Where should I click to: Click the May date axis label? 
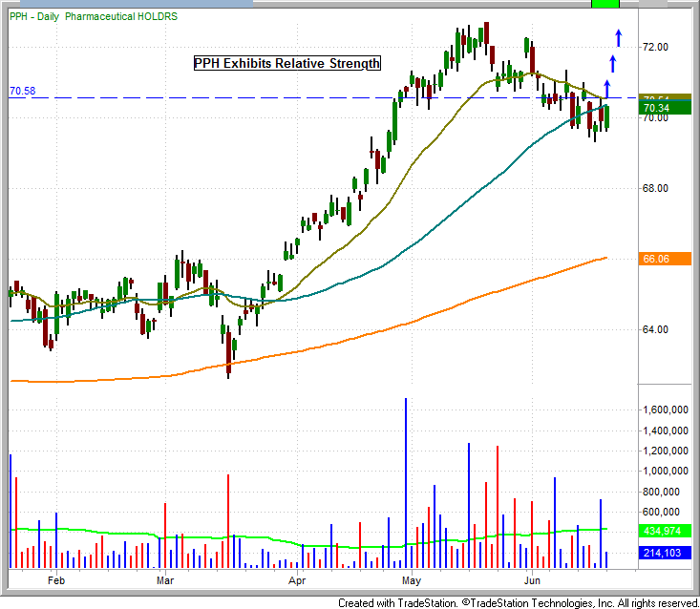click(412, 580)
